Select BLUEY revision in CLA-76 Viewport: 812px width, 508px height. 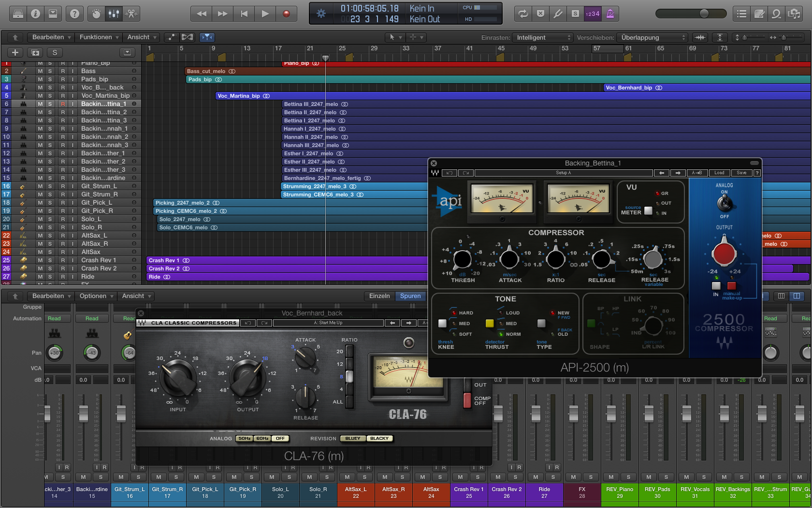point(353,438)
